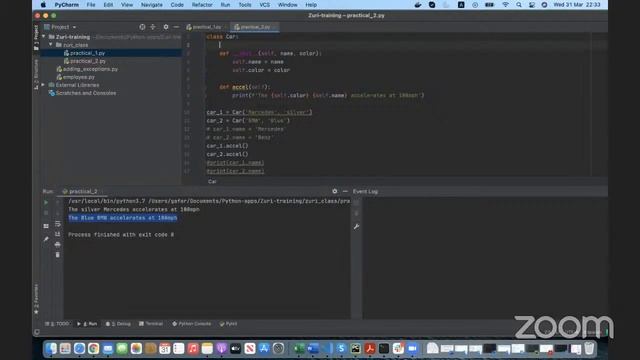Image resolution: width=640 pixels, height=360 pixels.
Task: Open Pylint tool window
Action: click(228, 324)
